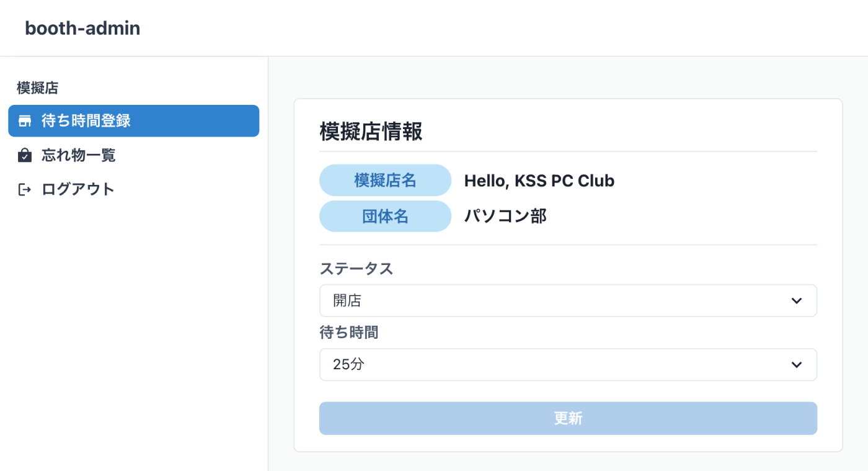Open the 待ち時間 dropdown showing 25分

(568, 364)
